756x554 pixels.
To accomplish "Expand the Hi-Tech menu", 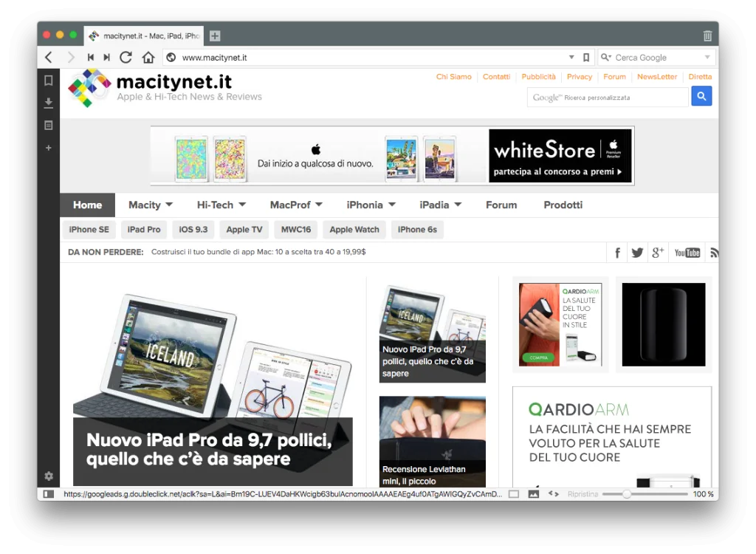I will tap(221, 205).
